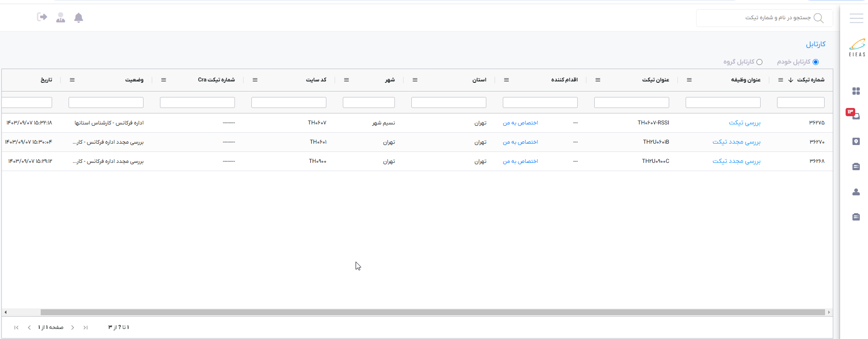Screen dimensions: 868x339
Task: Go to next page in pagination
Action: [x=73, y=328]
